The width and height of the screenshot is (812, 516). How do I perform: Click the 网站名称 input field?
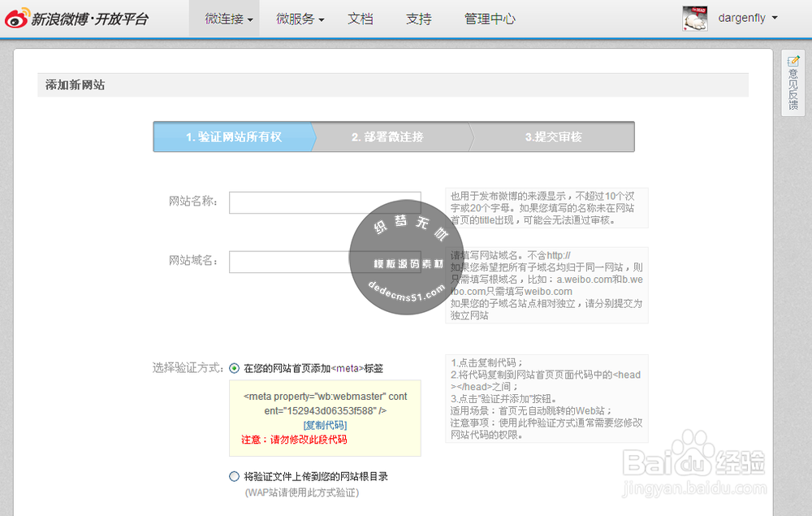[325, 203]
